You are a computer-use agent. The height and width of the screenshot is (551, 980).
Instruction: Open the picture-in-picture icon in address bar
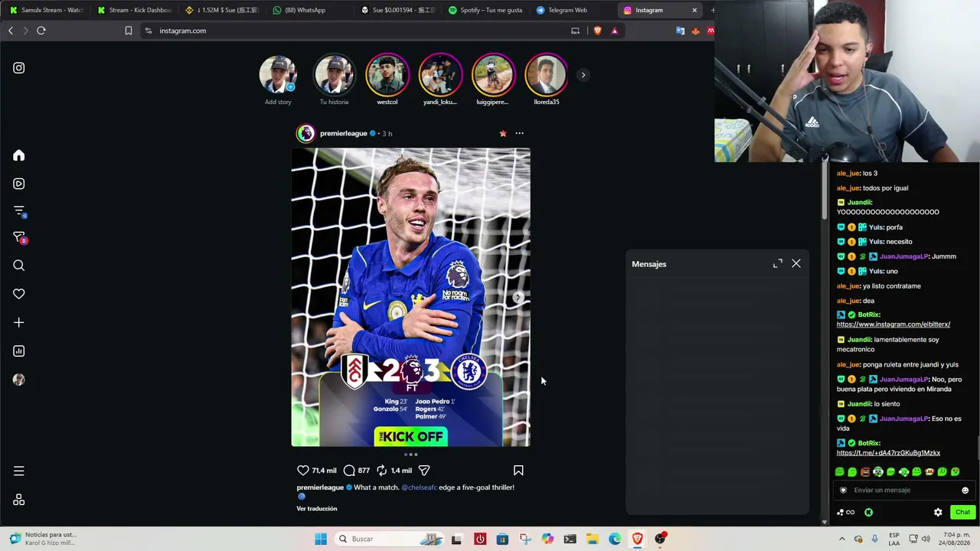[x=575, y=31]
